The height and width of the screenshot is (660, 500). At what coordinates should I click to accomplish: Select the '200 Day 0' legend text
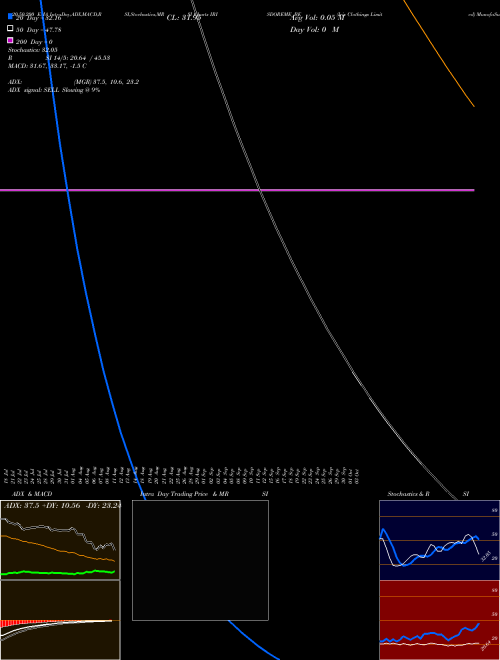click(x=34, y=42)
